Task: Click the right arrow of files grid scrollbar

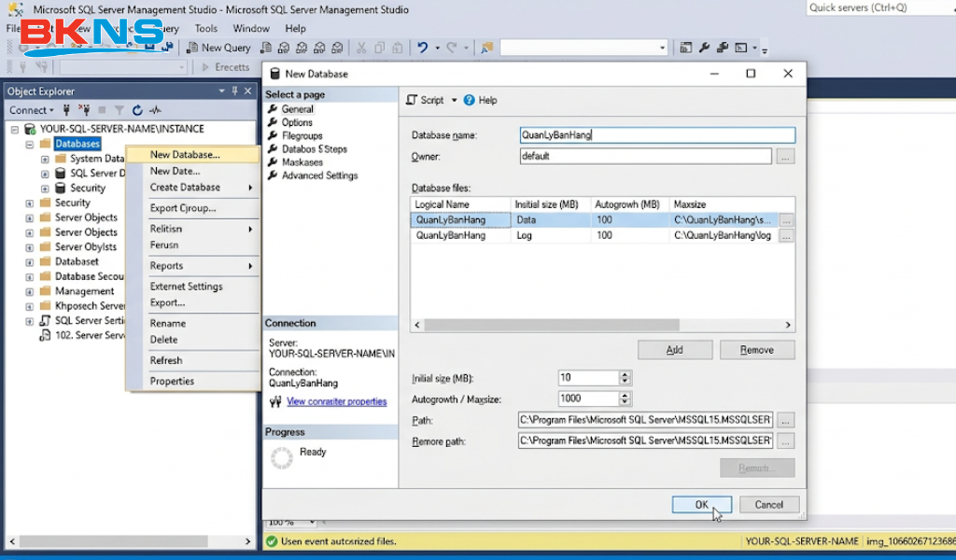Action: pos(788,326)
